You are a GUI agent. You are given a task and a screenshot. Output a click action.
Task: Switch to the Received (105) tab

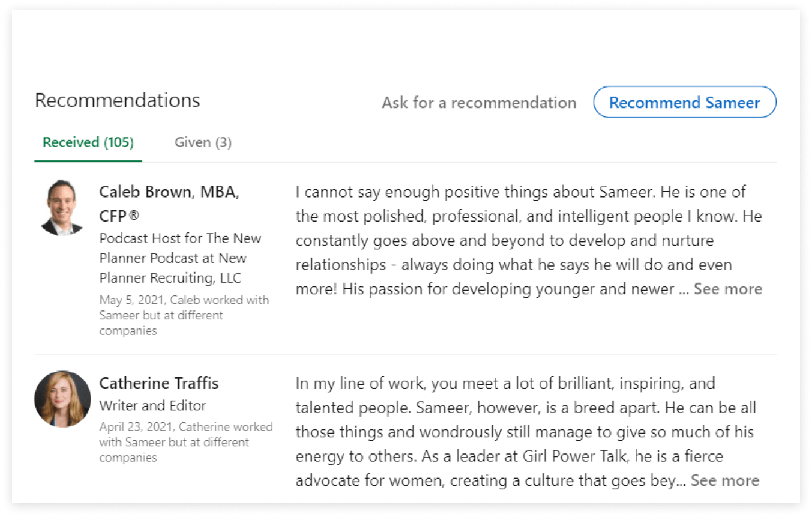coord(88,142)
